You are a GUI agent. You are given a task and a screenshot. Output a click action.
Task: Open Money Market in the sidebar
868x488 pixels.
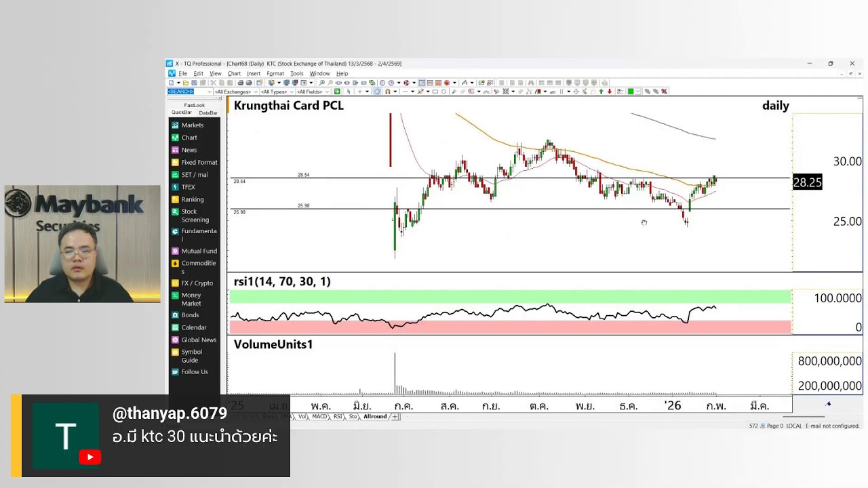[191, 299]
